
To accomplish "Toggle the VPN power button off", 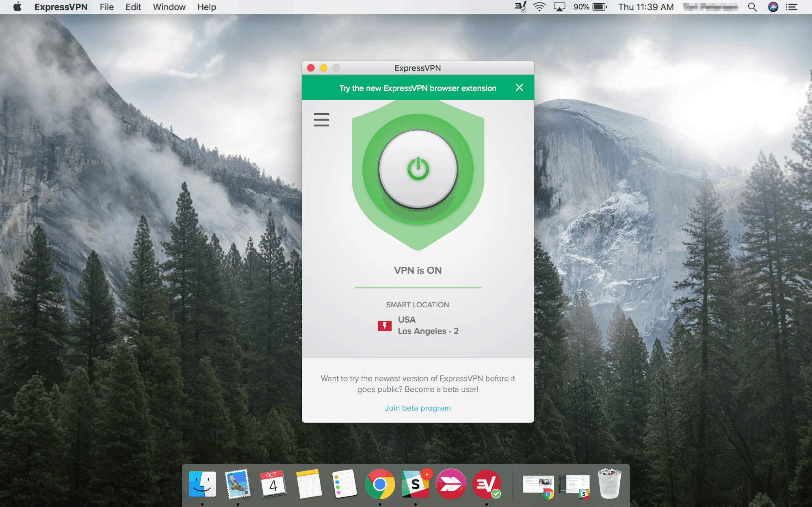I will point(418,169).
